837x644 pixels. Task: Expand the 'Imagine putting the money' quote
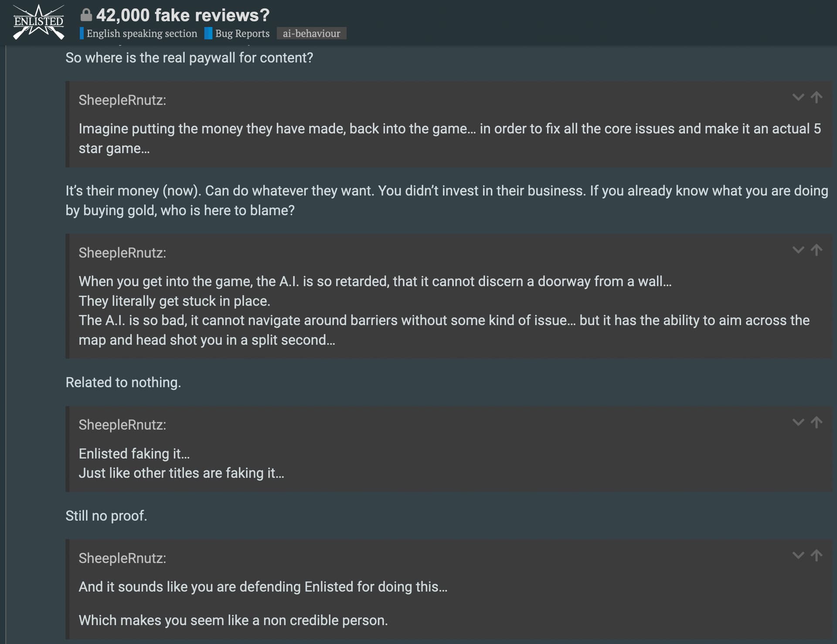[x=798, y=97]
